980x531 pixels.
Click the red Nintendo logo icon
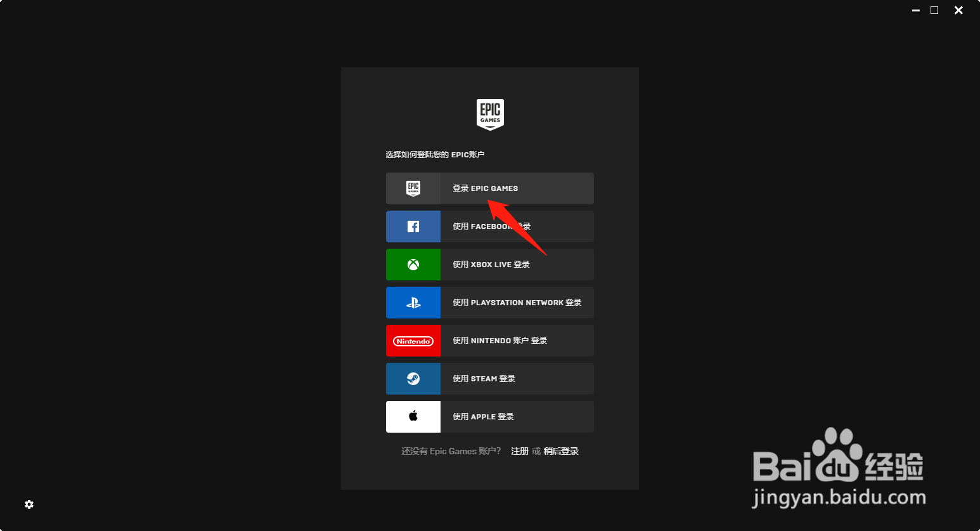coord(413,341)
